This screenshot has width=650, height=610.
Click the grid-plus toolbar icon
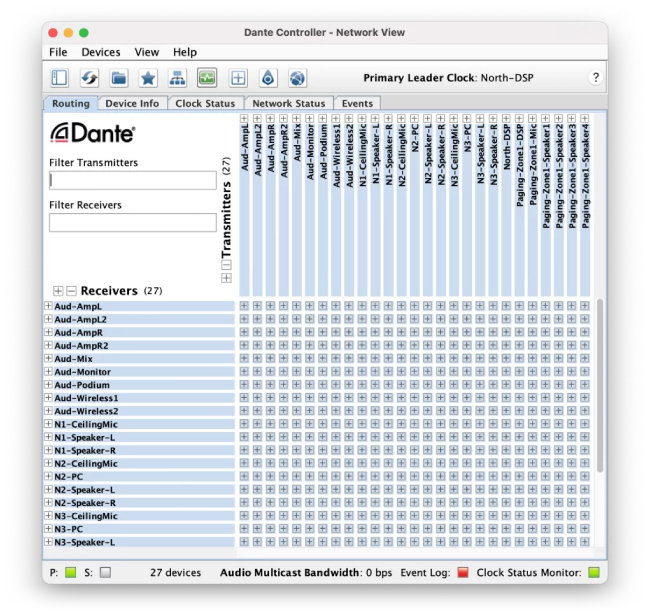pyautogui.click(x=238, y=78)
